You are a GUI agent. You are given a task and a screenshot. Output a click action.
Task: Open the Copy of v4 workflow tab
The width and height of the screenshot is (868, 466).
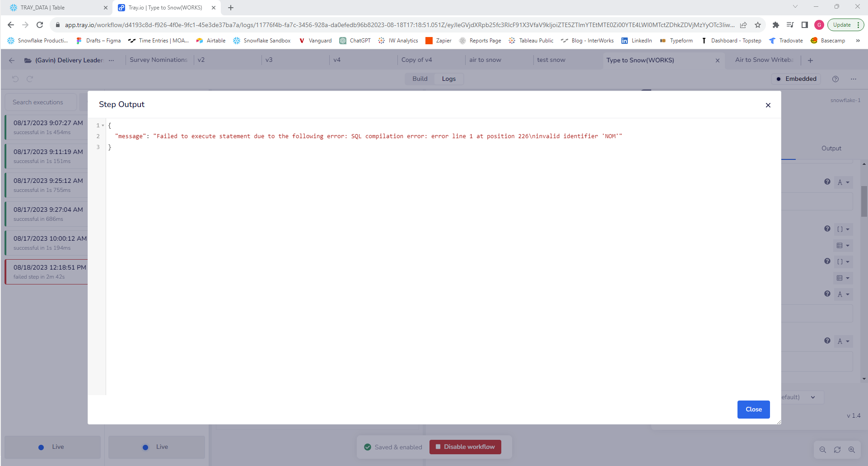pos(431,60)
